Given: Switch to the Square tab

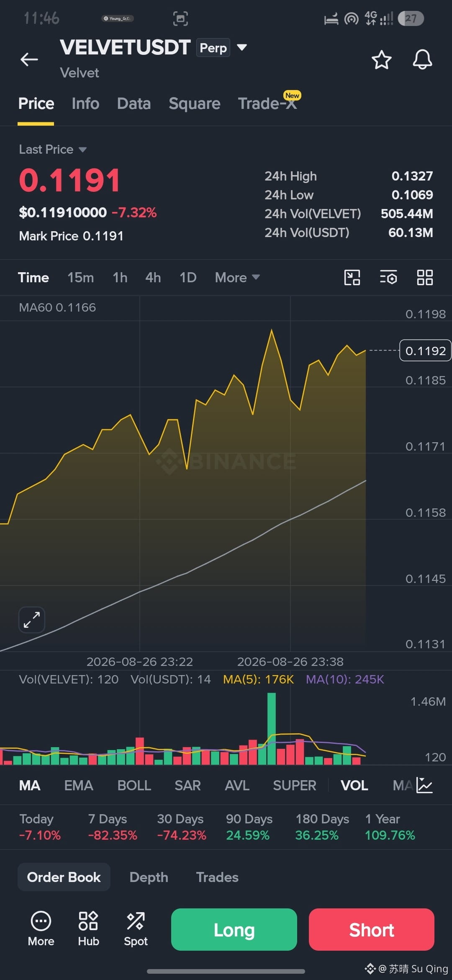Looking at the screenshot, I should (x=195, y=103).
